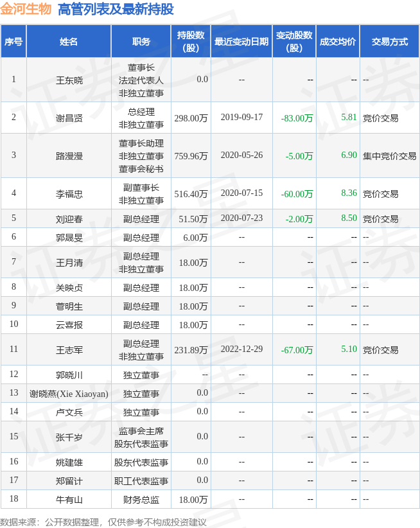
Task: Click the name 郑留计
Action: 69,481
